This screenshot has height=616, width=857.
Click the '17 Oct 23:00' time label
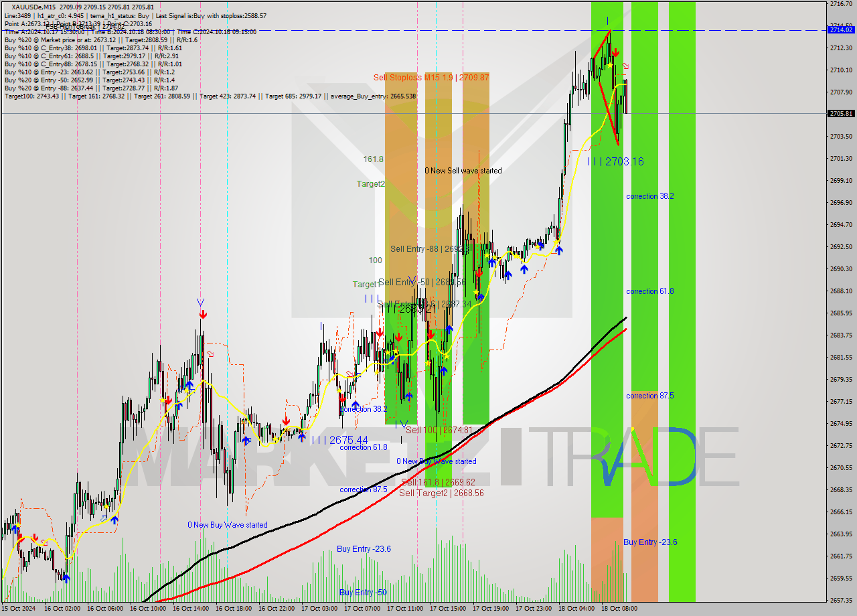click(x=533, y=609)
